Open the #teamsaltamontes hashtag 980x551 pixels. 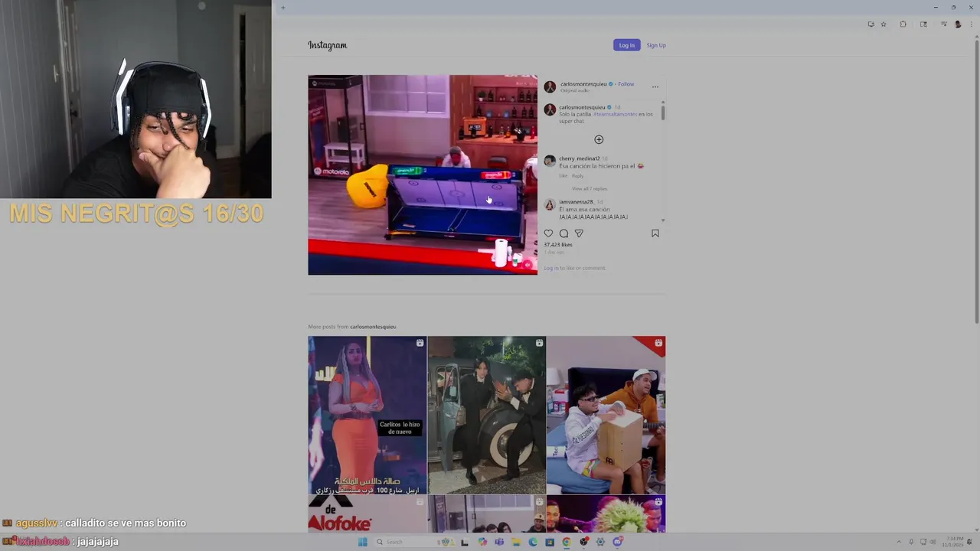point(615,114)
